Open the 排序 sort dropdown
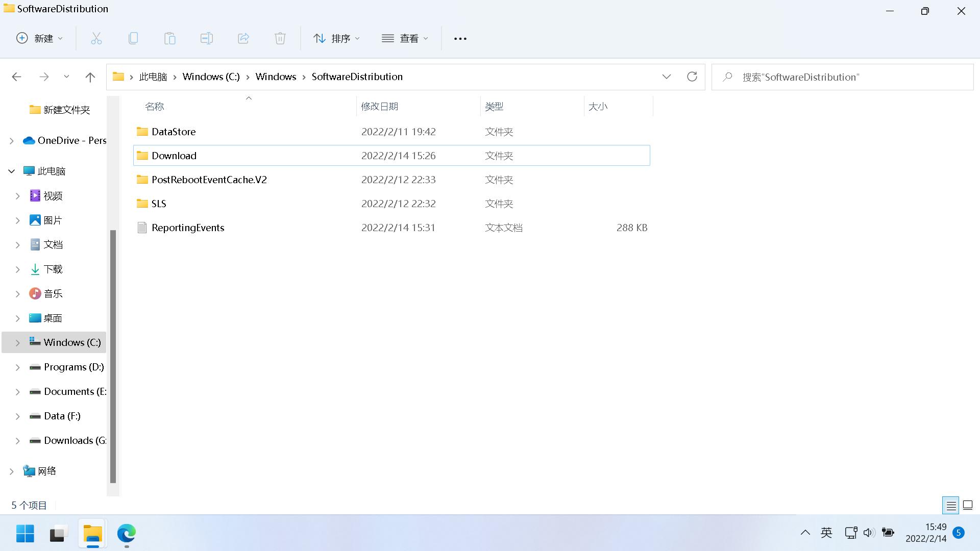Viewport: 980px width, 551px height. (x=336, y=38)
